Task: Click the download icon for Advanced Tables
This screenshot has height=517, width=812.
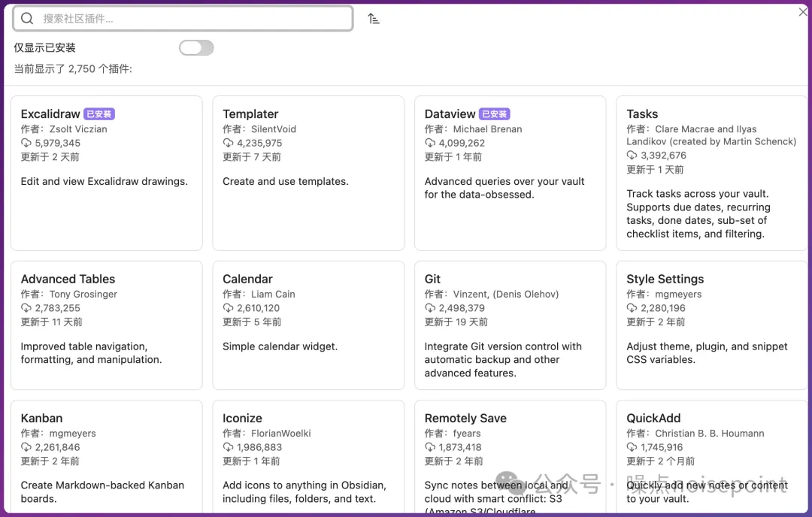Action: pyautogui.click(x=26, y=308)
